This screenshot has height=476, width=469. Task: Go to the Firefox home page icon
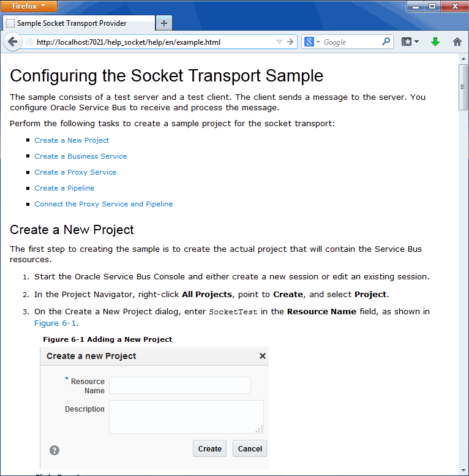457,42
